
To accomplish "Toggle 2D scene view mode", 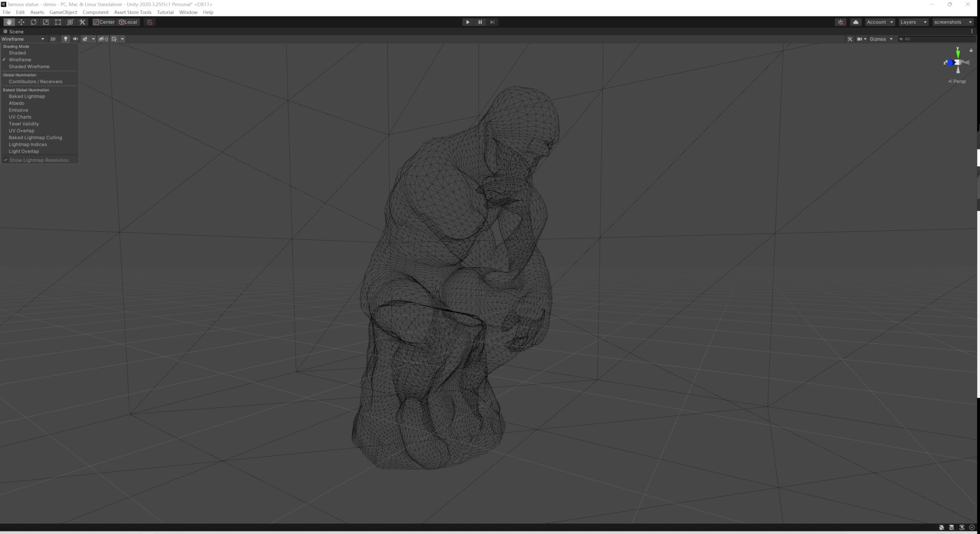I will (53, 39).
